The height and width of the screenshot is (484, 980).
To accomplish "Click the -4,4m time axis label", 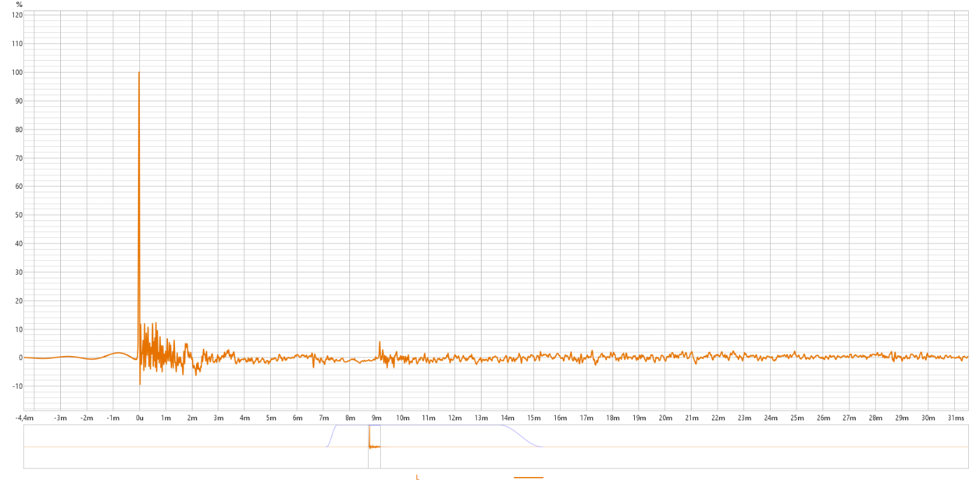I will pos(24,418).
